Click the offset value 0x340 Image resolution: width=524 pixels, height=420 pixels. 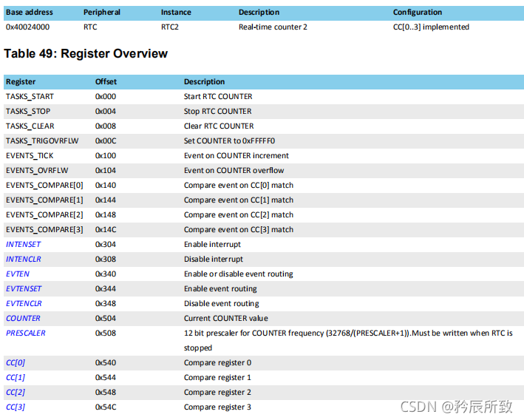pyautogui.click(x=106, y=274)
